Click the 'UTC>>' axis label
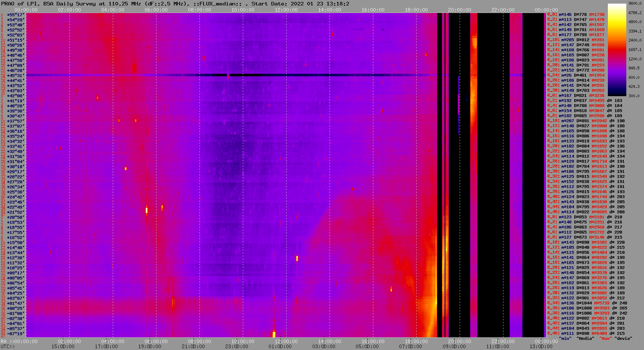644x350 pixels. pos(8,346)
